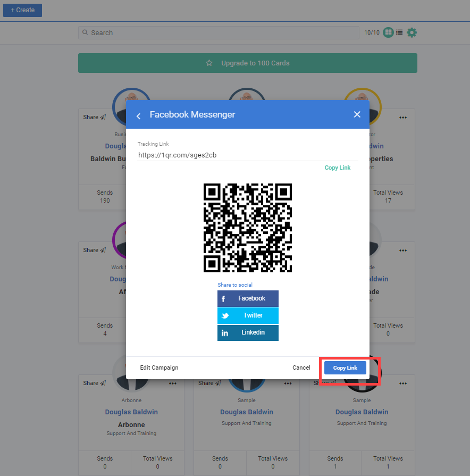470x476 pixels.
Task: Go back with the dialog's left chevron
Action: click(x=139, y=115)
